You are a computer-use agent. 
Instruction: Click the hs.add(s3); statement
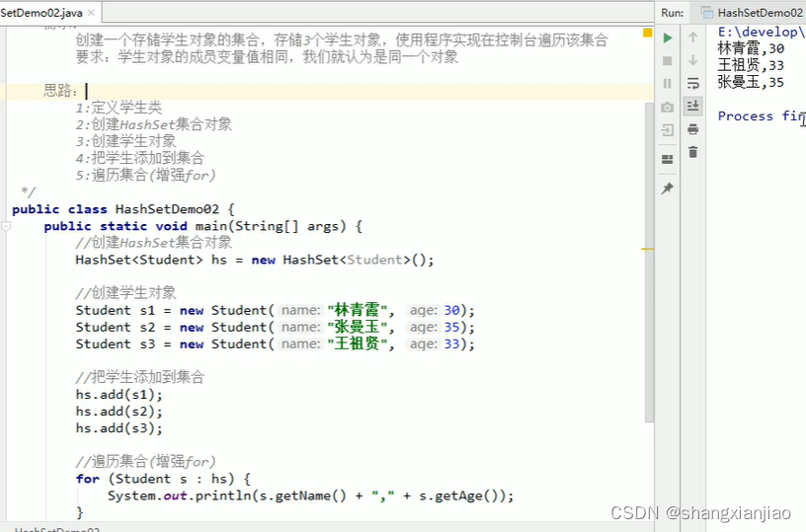click(119, 428)
